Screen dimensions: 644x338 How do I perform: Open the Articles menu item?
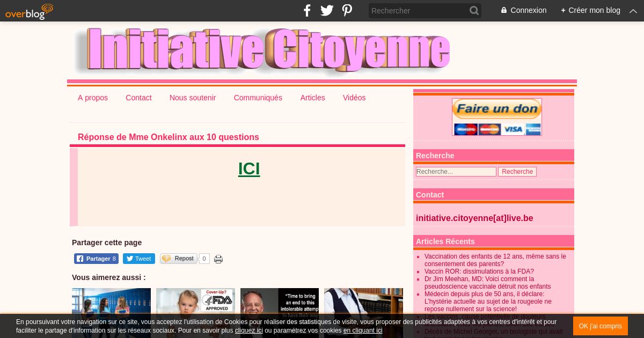313,98
